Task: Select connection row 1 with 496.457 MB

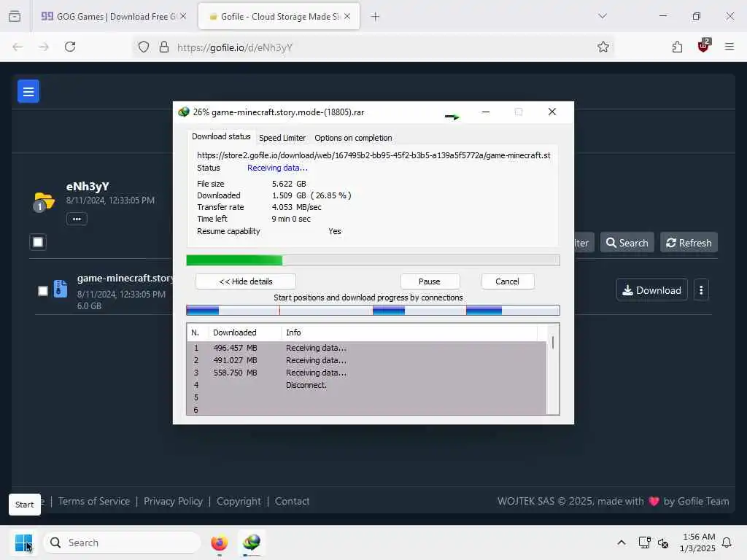Action: tap(366, 348)
